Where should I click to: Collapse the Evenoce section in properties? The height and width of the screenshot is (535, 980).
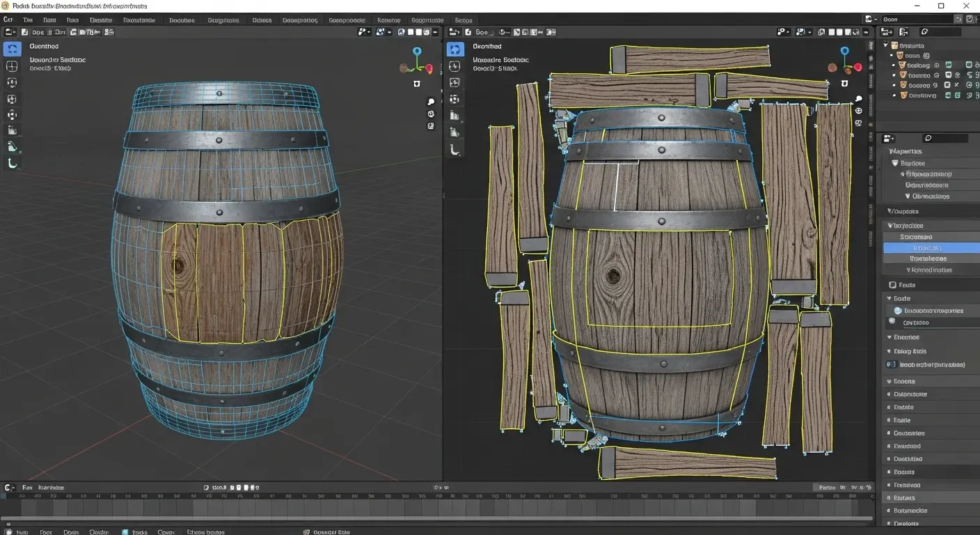[889, 337]
